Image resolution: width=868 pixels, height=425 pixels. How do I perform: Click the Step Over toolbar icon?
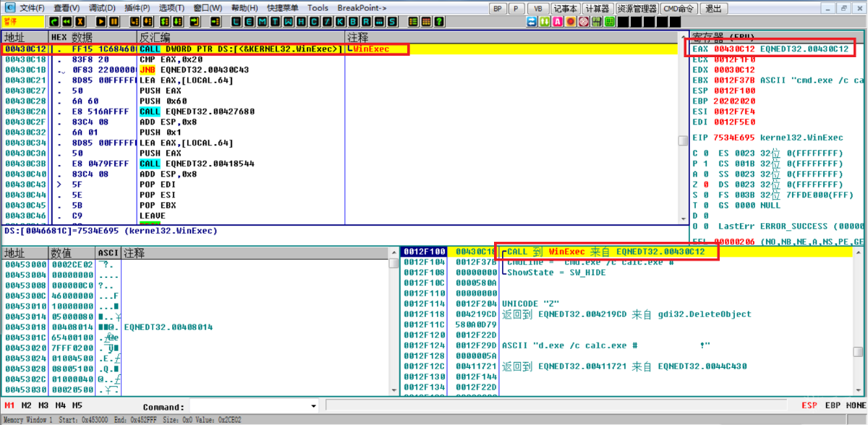(148, 22)
